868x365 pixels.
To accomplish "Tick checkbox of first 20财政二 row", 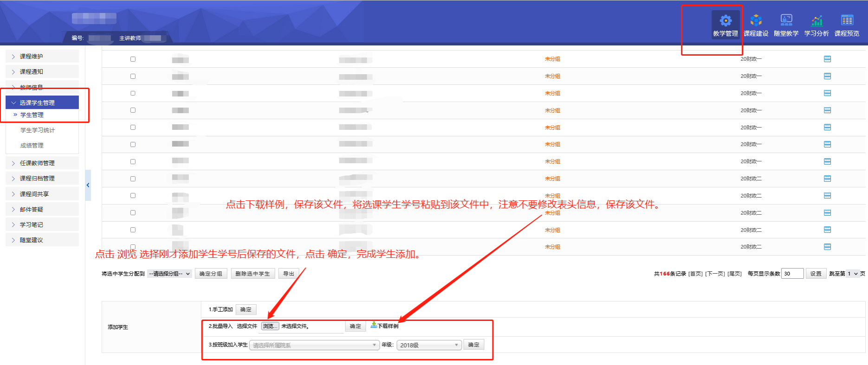I will 133,179.
